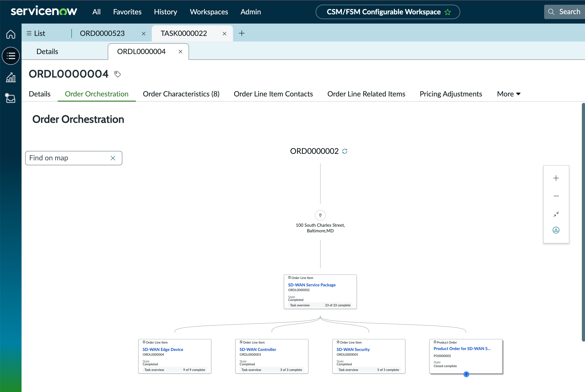Select the Order Orchestration tab
Screen dimensions: 585x392
pos(97,94)
